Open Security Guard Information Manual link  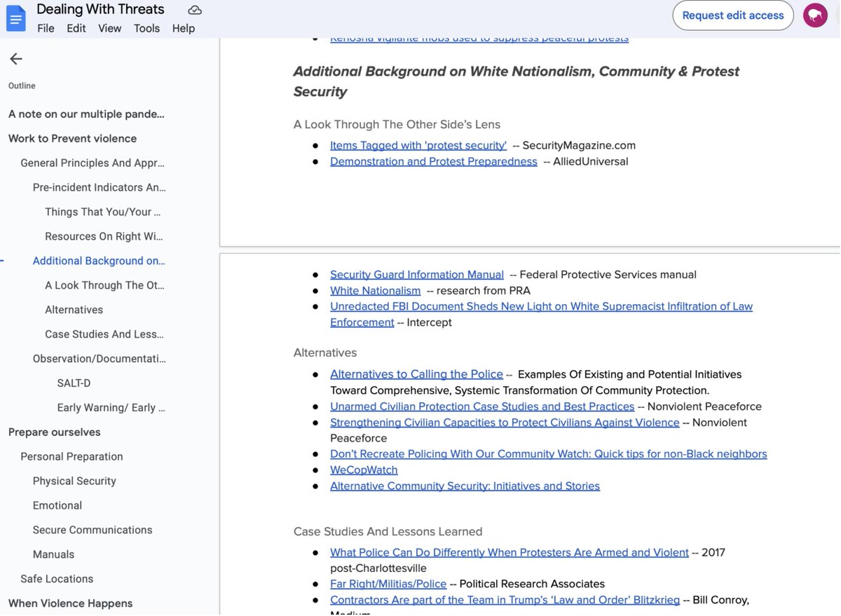tap(416, 275)
